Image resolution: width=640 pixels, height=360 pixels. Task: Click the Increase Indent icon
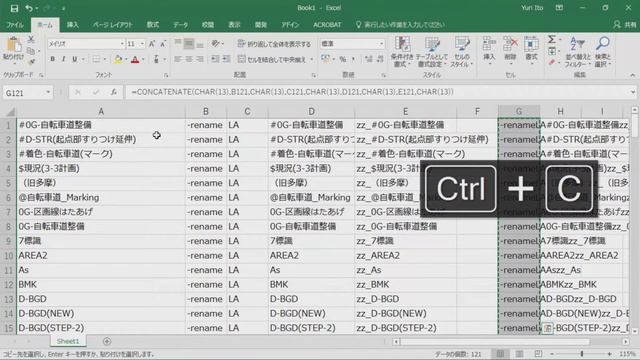coord(226,60)
